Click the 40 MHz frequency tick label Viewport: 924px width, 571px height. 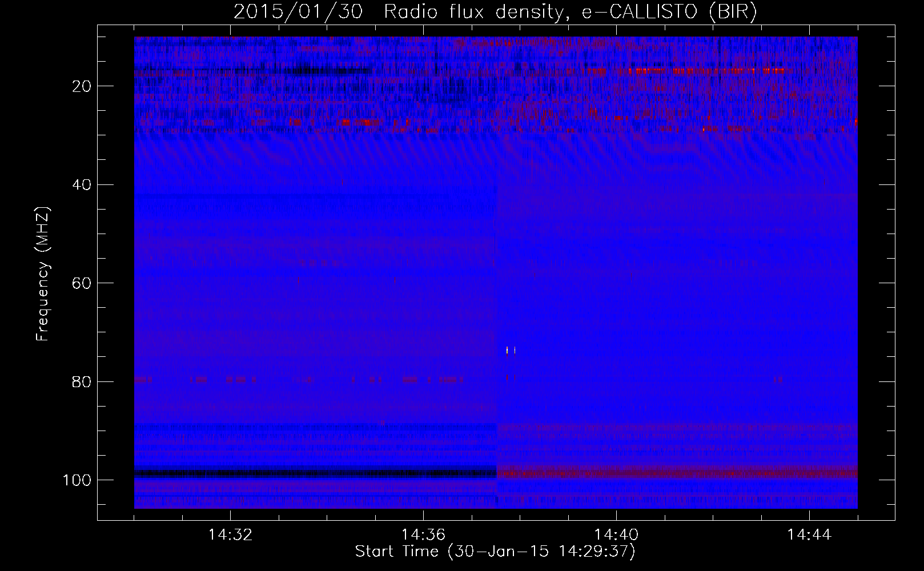(82, 185)
